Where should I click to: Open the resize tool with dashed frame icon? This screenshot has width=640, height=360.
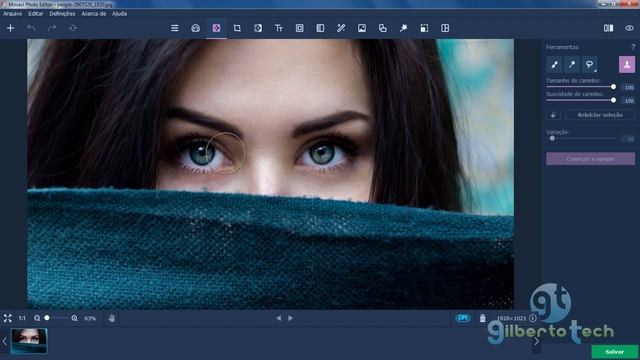424,28
